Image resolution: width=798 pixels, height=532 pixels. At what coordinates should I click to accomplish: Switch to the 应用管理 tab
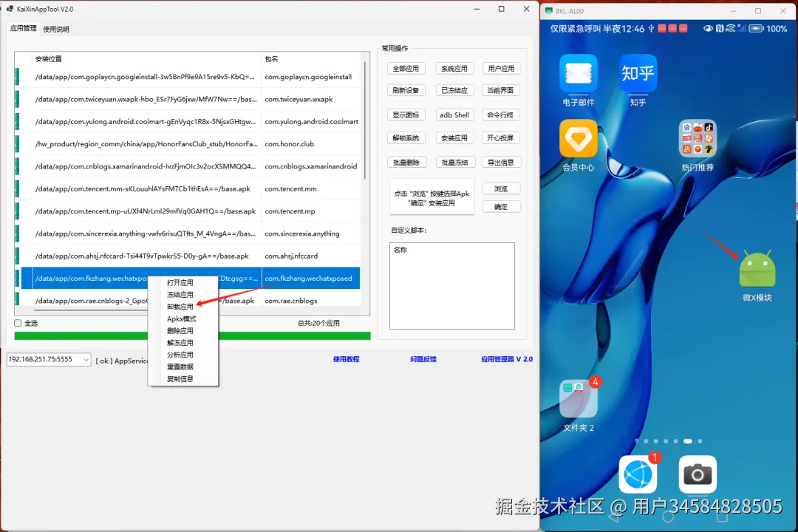(24, 29)
